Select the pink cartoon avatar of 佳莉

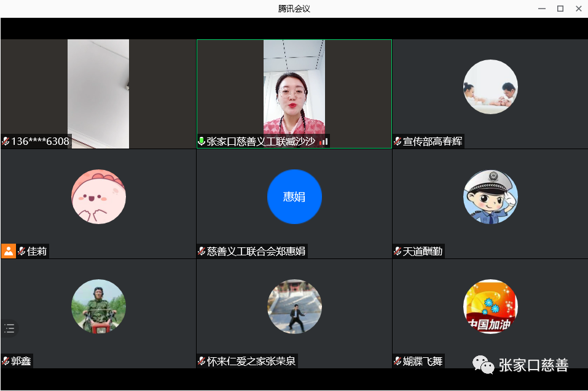pos(98,196)
